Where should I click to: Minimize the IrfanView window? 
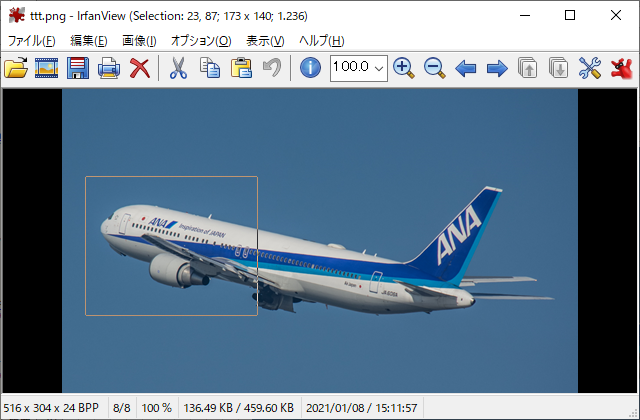[525, 16]
